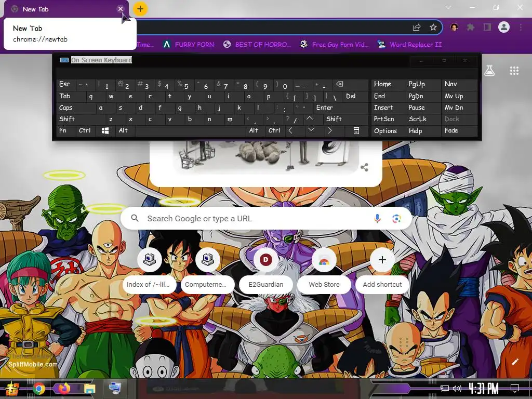
Task: Open the Extensions puzzle icon
Action: [471, 27]
